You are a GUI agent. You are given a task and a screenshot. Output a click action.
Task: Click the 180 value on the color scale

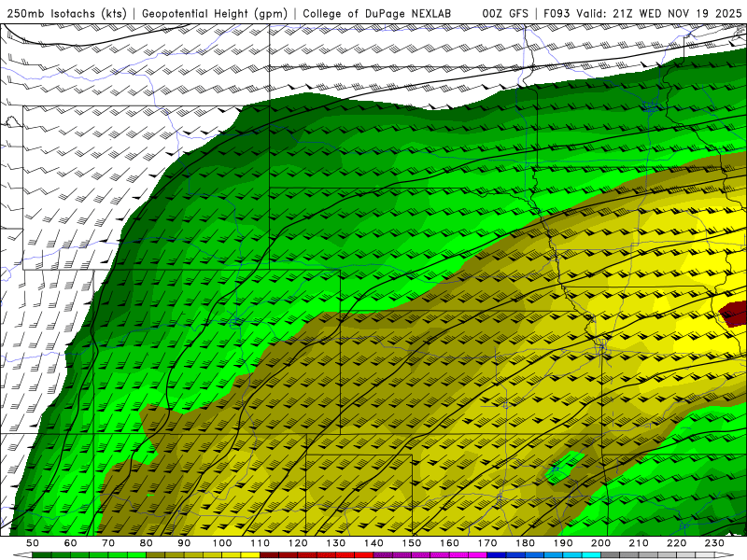click(x=525, y=543)
